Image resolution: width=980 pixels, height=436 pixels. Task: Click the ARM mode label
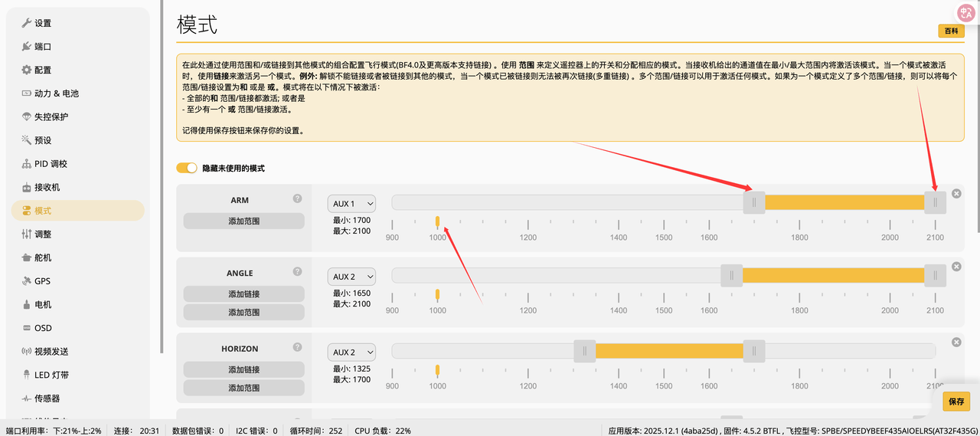240,200
